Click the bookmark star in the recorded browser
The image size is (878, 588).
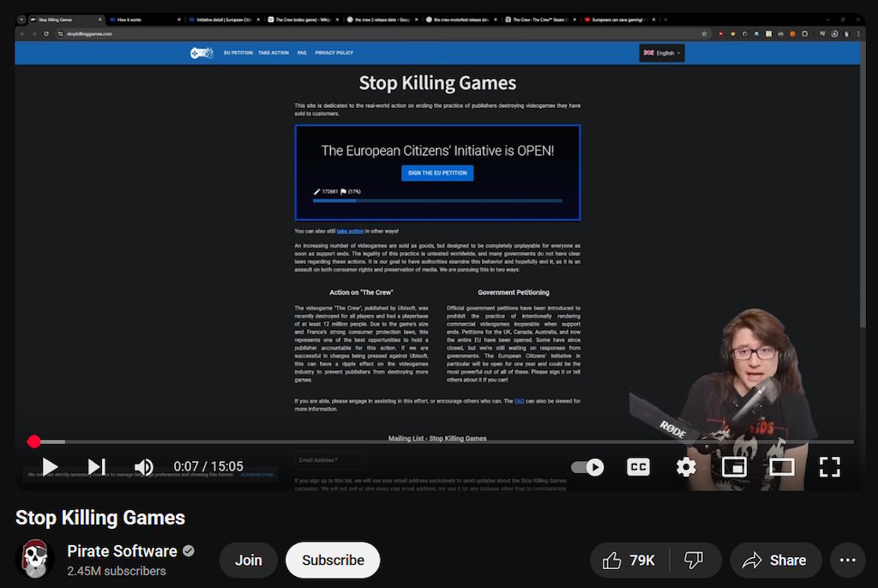704,34
